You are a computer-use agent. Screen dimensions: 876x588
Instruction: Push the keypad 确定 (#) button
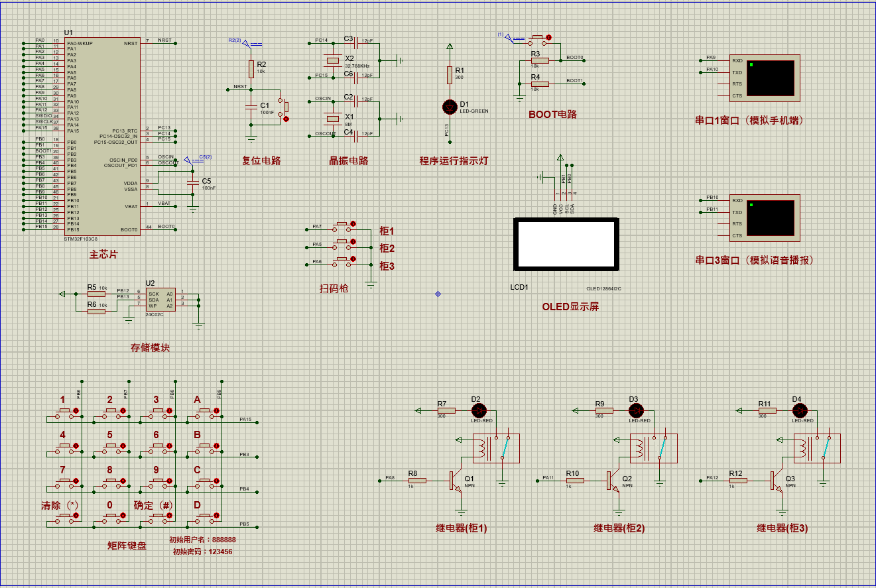click(x=159, y=518)
